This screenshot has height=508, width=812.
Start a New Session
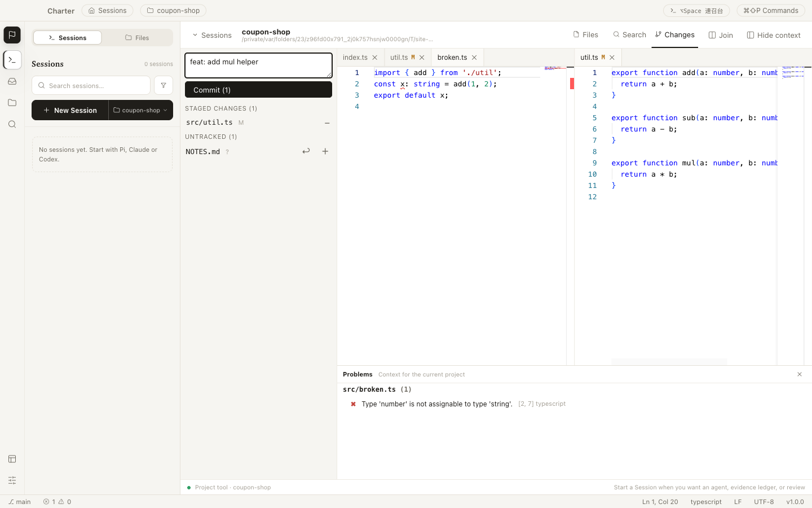point(70,110)
